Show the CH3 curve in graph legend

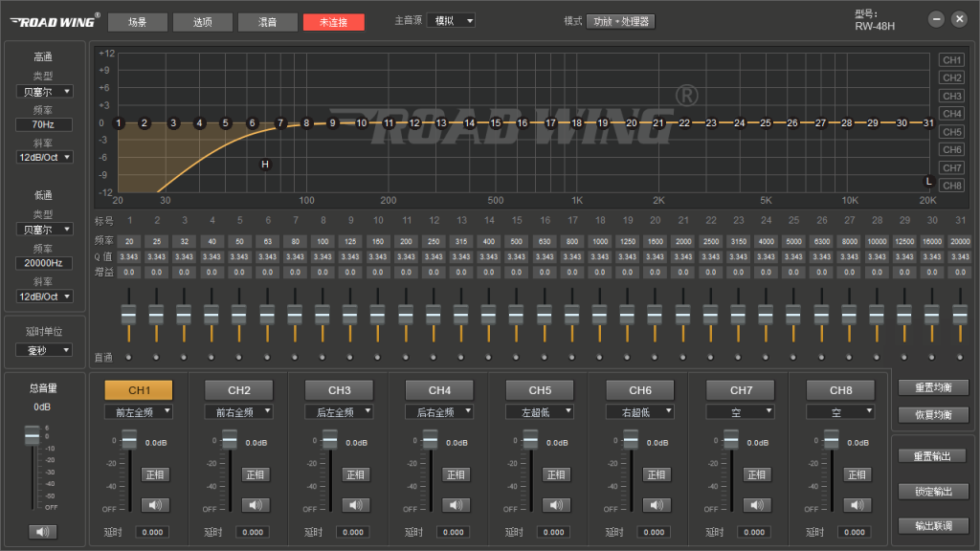[952, 96]
